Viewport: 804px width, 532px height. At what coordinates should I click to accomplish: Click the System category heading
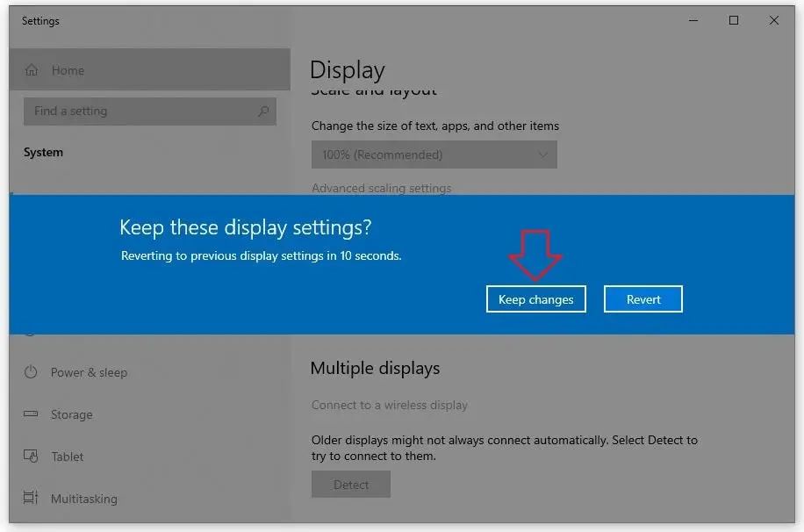click(43, 152)
